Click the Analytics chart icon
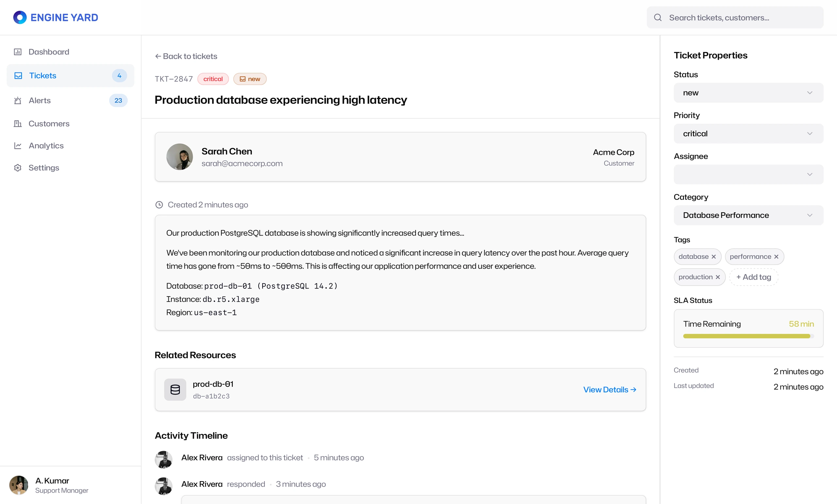 click(x=18, y=146)
